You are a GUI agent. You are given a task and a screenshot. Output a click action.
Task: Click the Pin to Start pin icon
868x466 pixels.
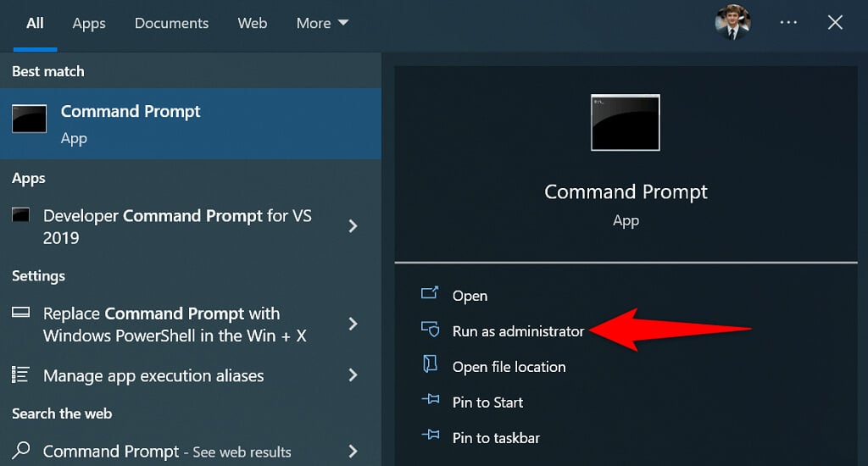click(430, 402)
